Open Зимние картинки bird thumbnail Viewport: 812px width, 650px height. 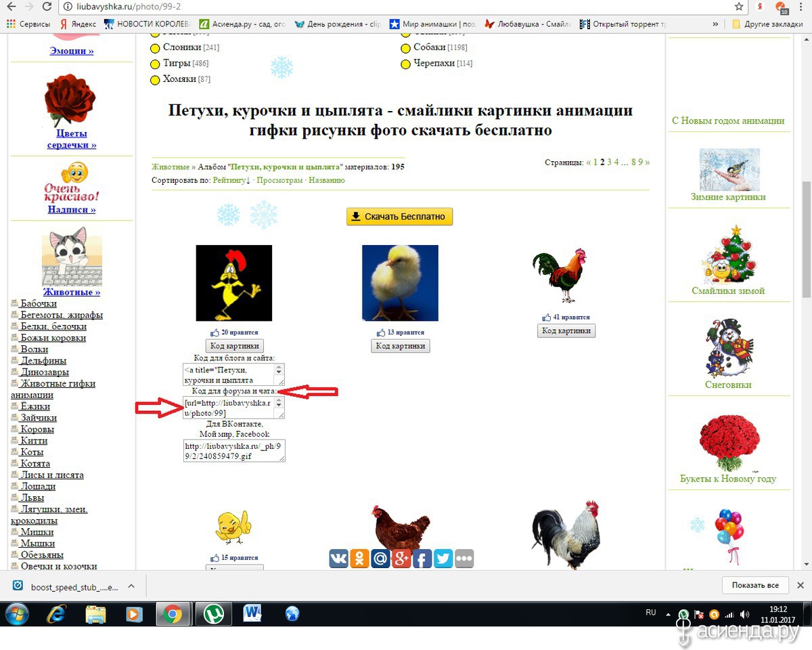pos(729,169)
